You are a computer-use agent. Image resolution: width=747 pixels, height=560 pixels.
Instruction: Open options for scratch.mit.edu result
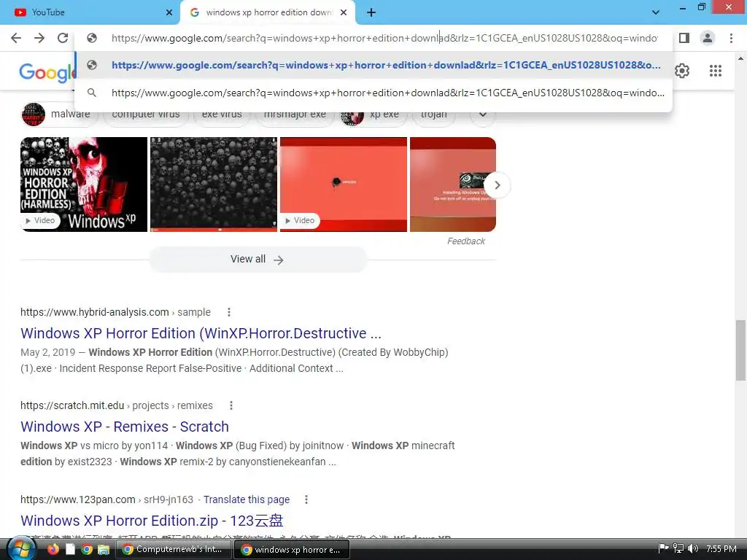point(231,405)
